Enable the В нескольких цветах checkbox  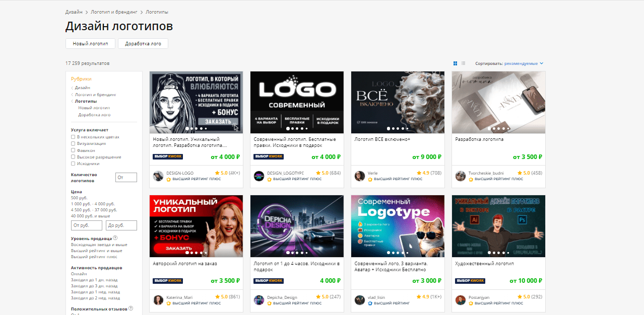coord(73,137)
